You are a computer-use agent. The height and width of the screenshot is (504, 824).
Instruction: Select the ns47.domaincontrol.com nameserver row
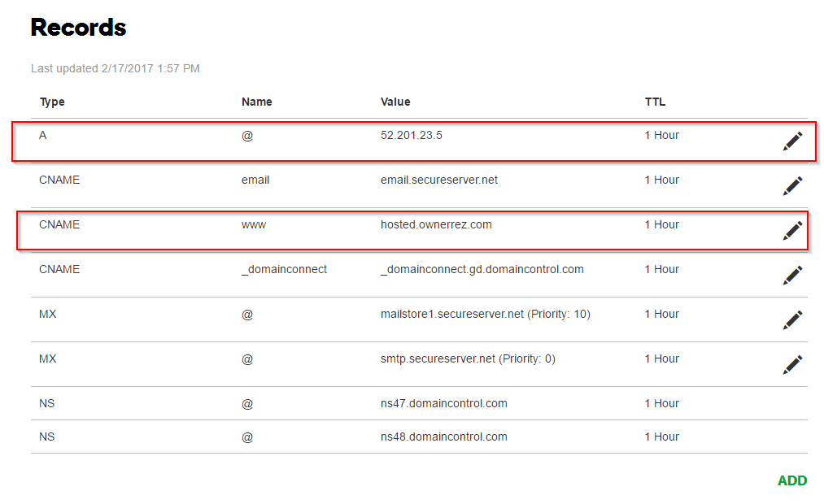click(443, 403)
